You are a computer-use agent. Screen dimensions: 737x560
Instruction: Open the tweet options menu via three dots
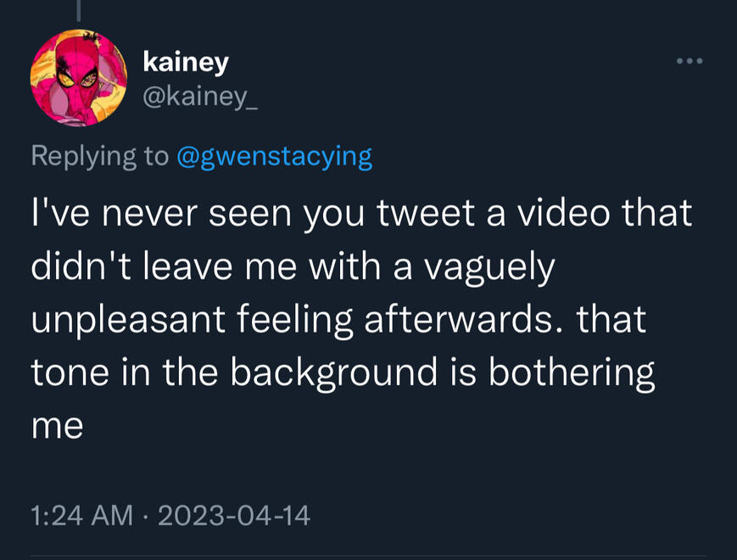(690, 59)
